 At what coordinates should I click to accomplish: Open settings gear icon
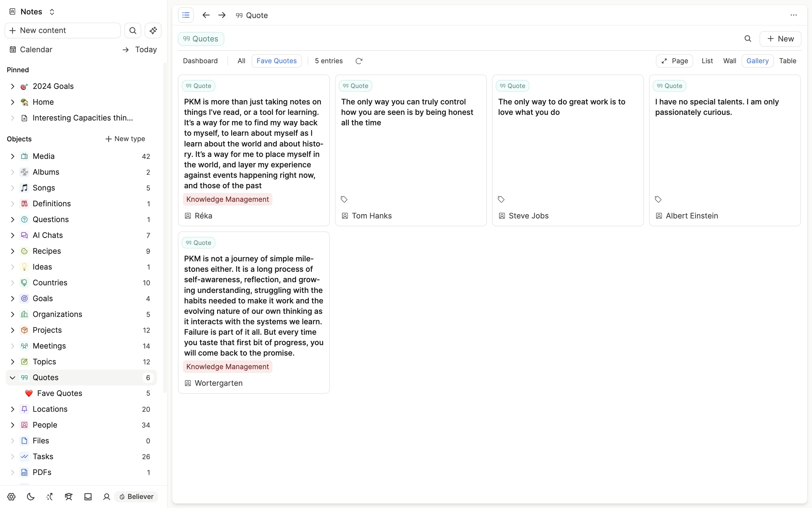pyautogui.click(x=11, y=497)
